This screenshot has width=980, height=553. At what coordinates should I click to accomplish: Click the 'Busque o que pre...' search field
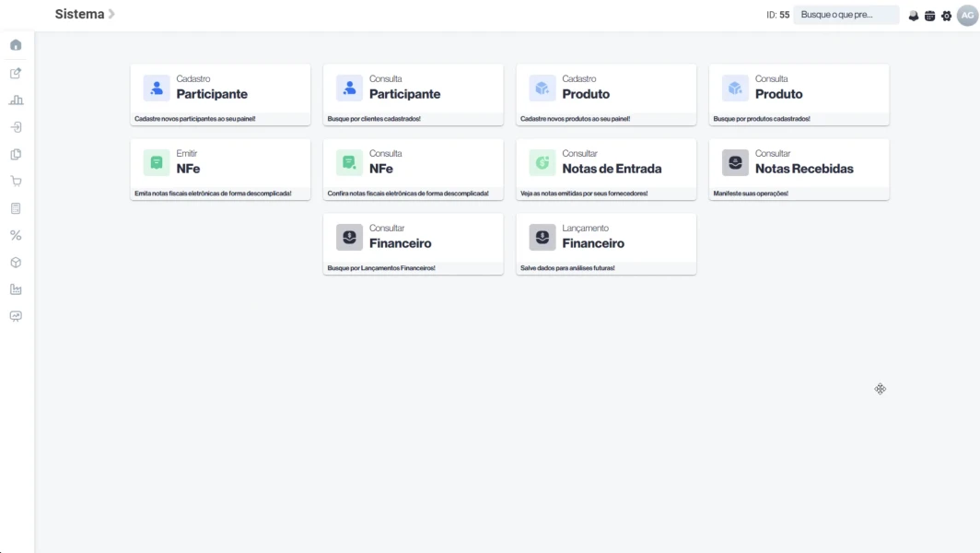pyautogui.click(x=846, y=15)
